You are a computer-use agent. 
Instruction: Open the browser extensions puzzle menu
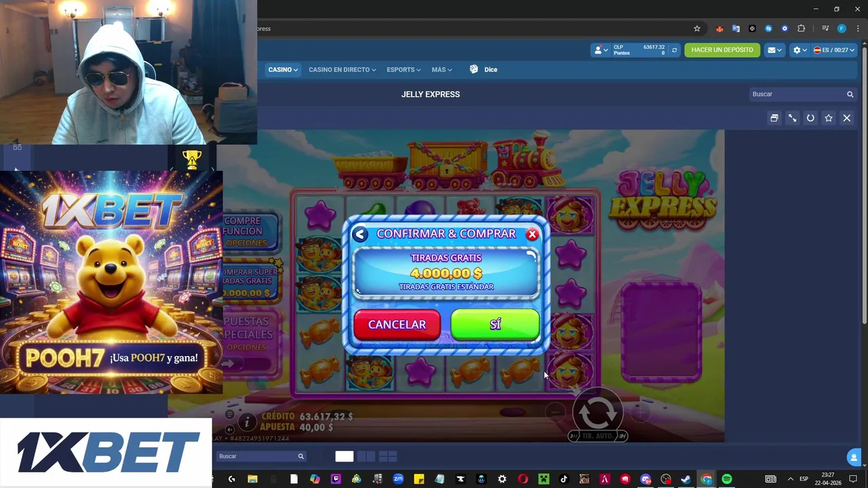(801, 28)
